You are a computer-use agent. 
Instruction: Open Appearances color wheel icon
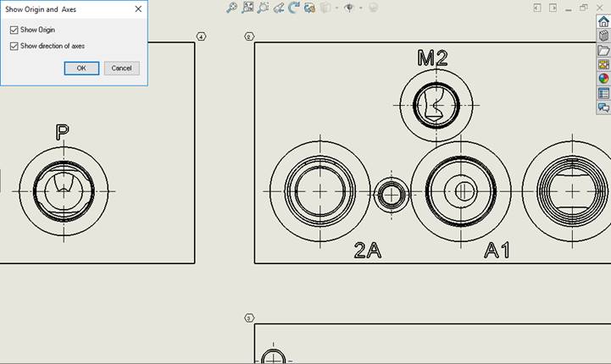tap(603, 79)
